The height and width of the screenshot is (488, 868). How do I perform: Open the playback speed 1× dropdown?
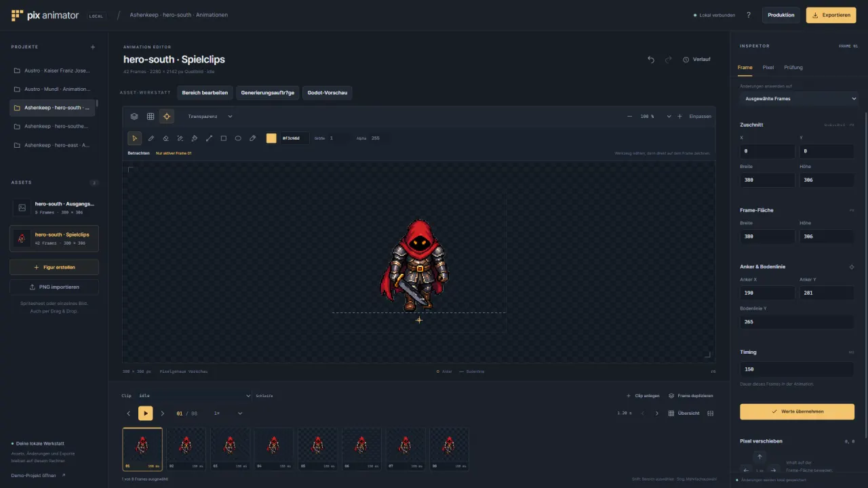(x=228, y=413)
